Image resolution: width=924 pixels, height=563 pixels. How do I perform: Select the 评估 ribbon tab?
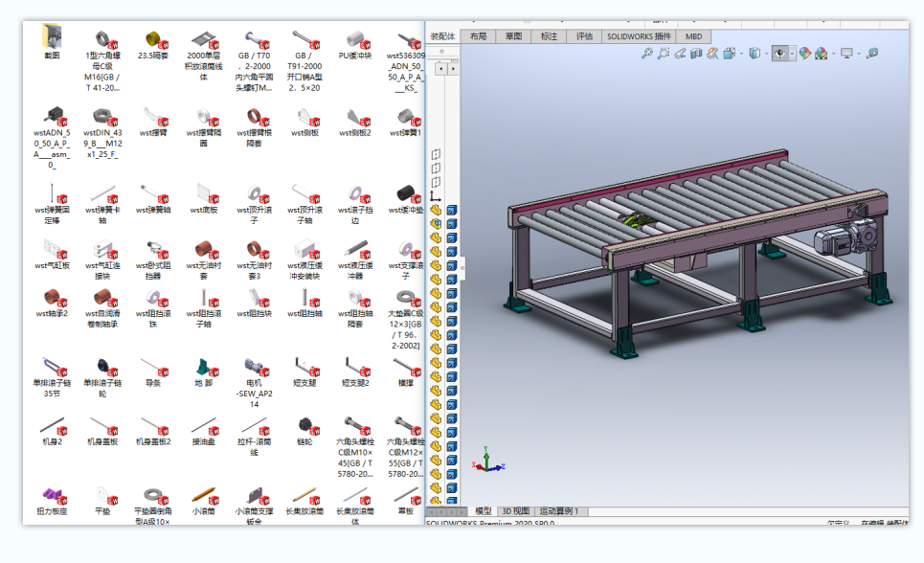click(584, 36)
